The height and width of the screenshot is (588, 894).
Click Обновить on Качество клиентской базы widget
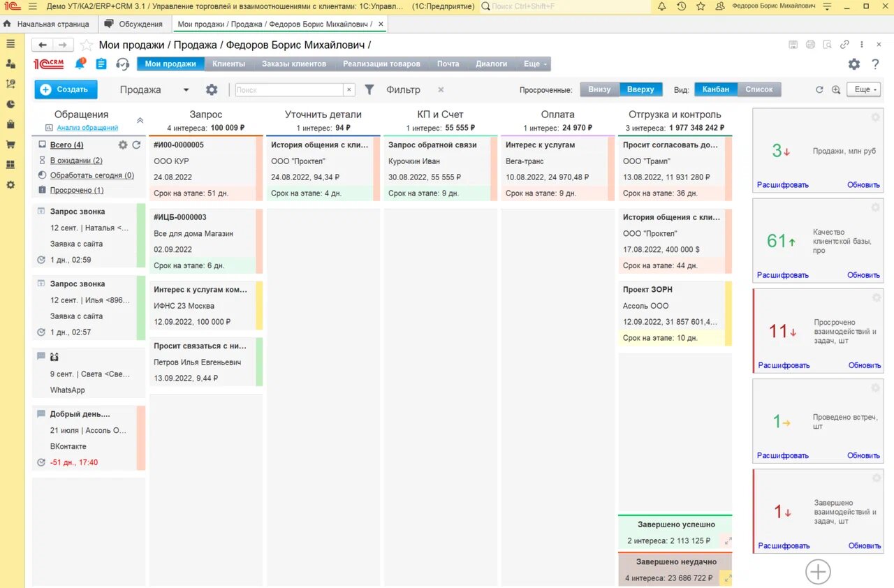(x=864, y=275)
